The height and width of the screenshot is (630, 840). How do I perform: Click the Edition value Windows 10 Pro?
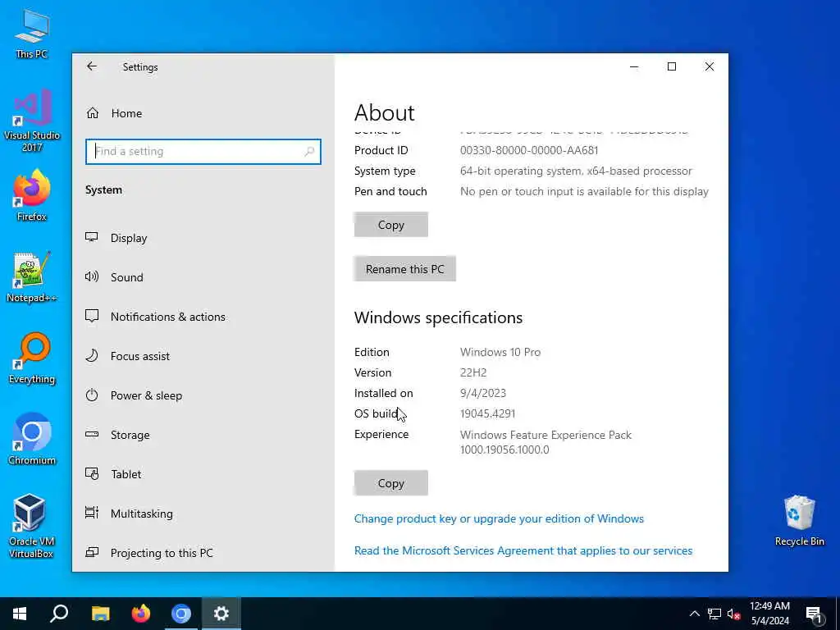tap(500, 352)
